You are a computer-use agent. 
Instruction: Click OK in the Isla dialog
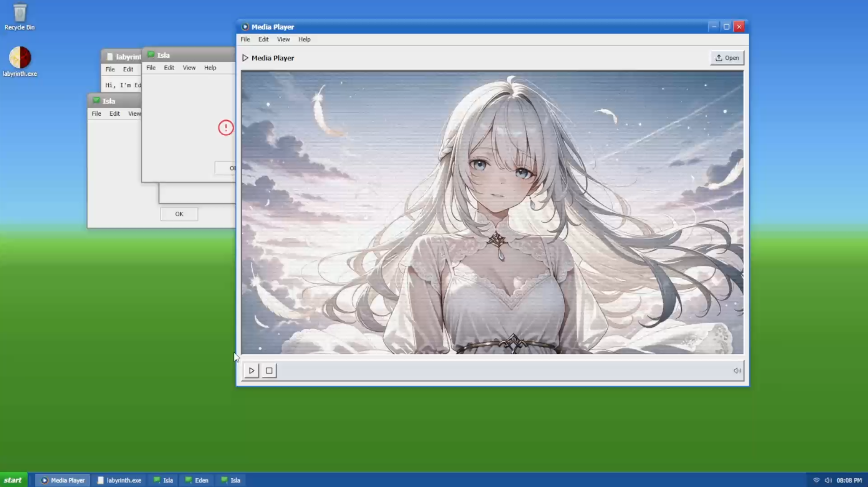point(179,214)
